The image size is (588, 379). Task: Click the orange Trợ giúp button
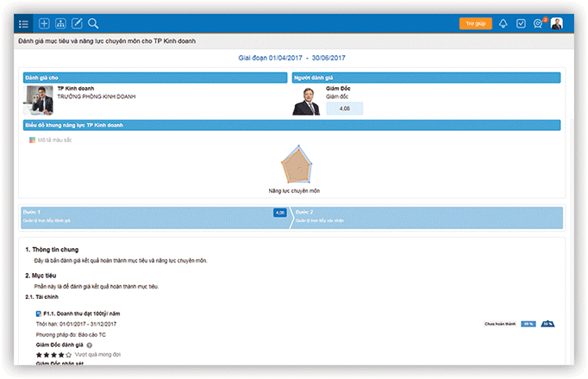(475, 23)
